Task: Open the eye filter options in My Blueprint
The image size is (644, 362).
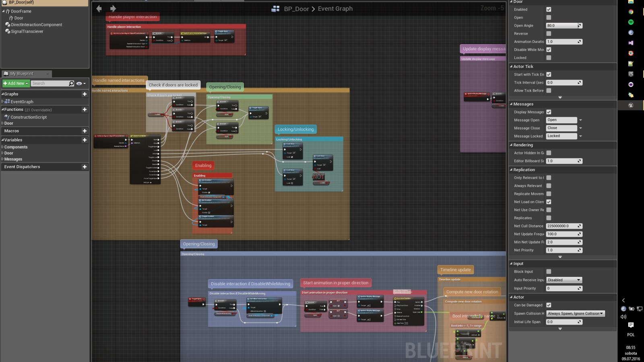Action: [79, 83]
